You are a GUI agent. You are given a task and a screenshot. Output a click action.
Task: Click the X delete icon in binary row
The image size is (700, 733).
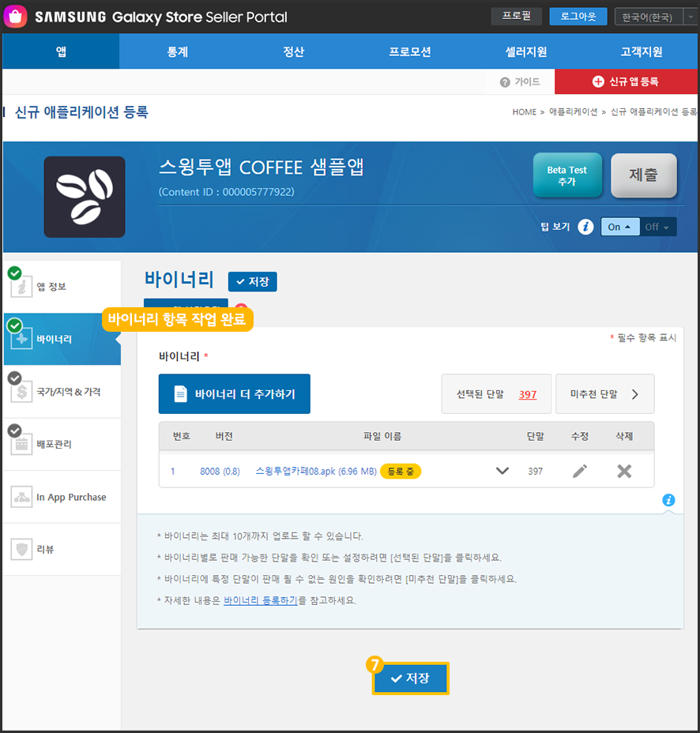coord(624,471)
